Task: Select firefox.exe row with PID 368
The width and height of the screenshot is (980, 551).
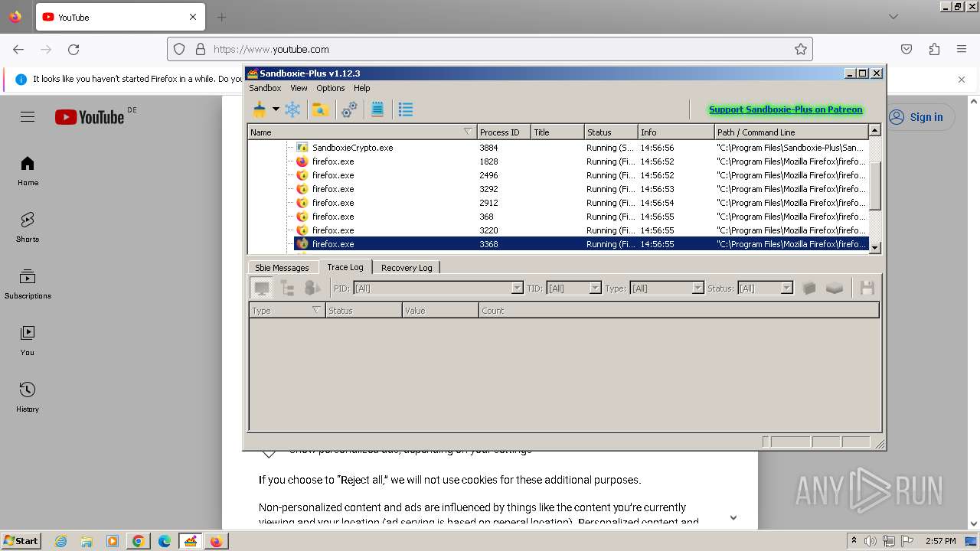Action: [560, 217]
